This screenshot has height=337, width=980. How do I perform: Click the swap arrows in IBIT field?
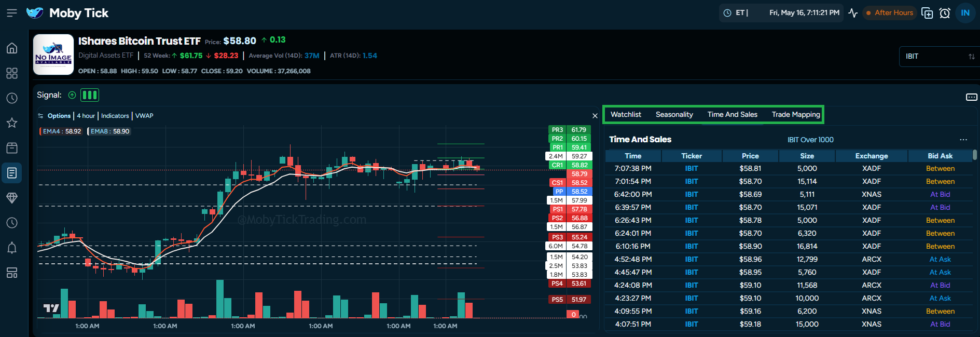(972, 57)
